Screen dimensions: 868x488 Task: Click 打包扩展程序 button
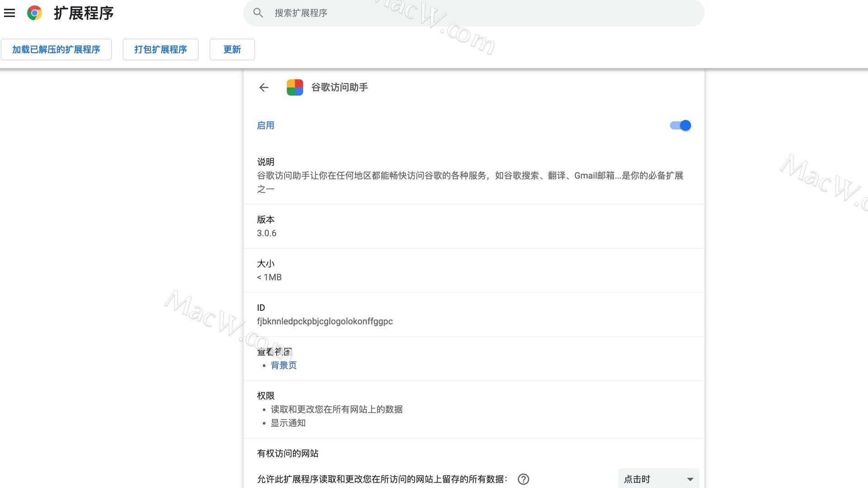(x=160, y=49)
